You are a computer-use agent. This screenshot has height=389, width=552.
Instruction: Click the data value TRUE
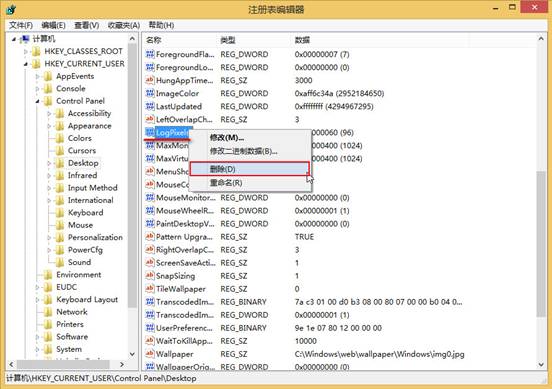coord(304,237)
